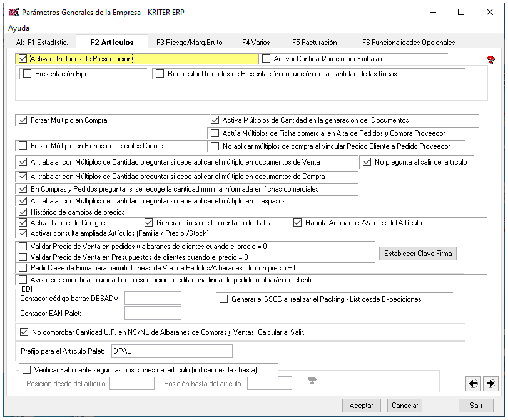508x420 pixels.
Task: Check No aplicar múltiplos de compra al vincular
Action: pyautogui.click(x=215, y=146)
